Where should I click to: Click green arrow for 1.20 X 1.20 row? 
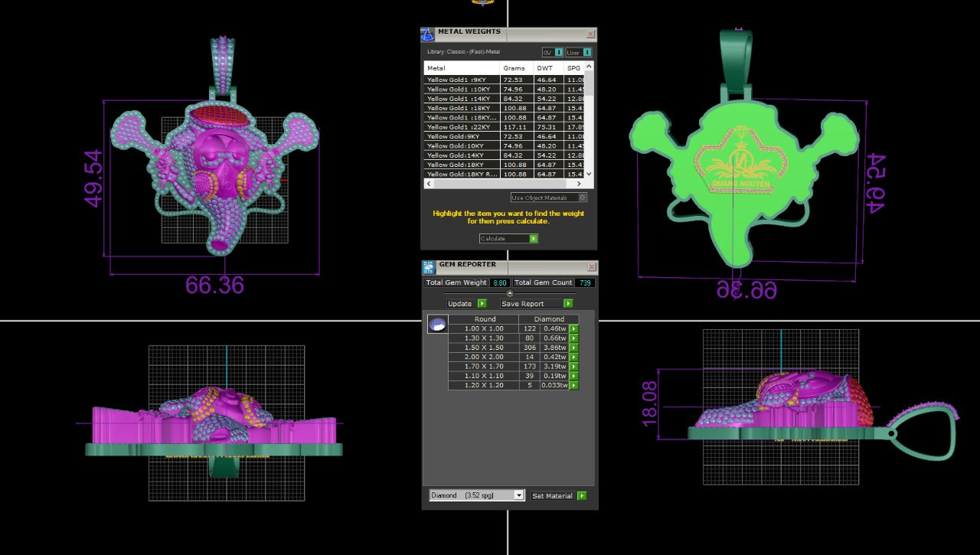pyautogui.click(x=573, y=386)
